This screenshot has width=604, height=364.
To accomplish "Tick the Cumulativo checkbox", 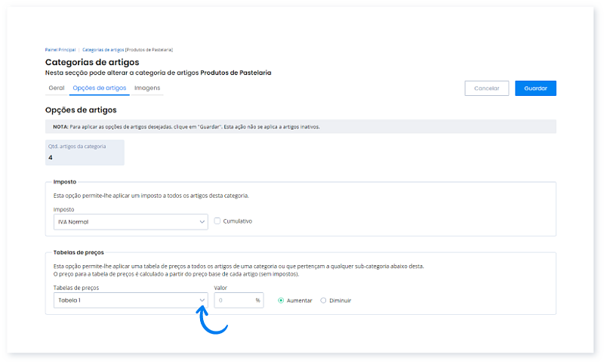I will click(217, 221).
